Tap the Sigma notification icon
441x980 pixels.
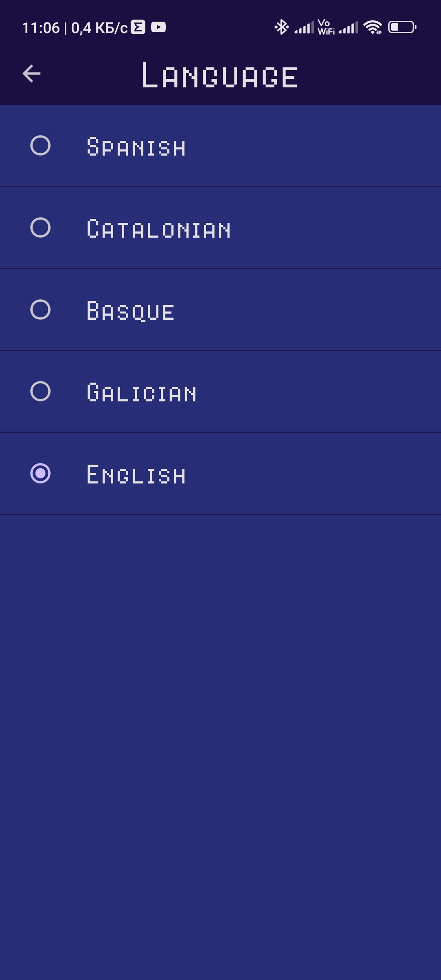tap(138, 27)
